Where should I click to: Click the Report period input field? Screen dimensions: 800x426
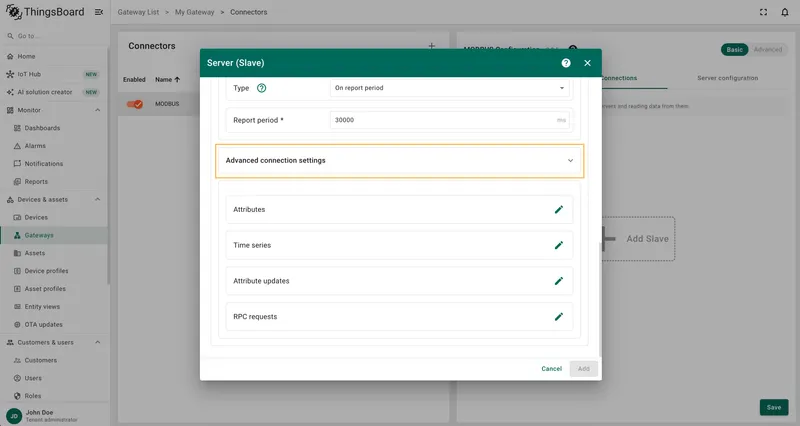[449, 120]
